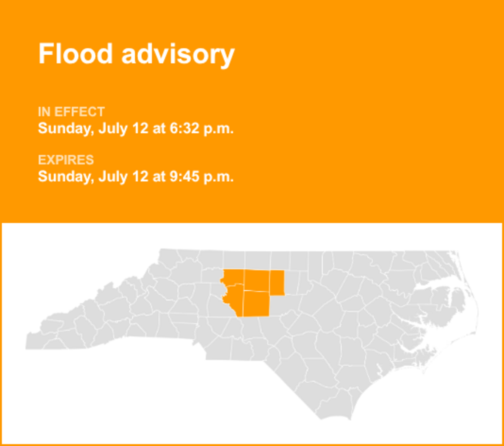The image size is (504, 446).
Task: Click the "Flood advisory" headline
Action: [x=136, y=55]
